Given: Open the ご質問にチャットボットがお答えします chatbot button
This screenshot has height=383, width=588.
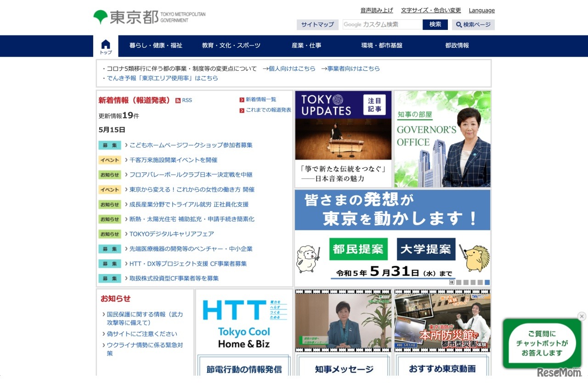Looking at the screenshot, I should pos(542,343).
